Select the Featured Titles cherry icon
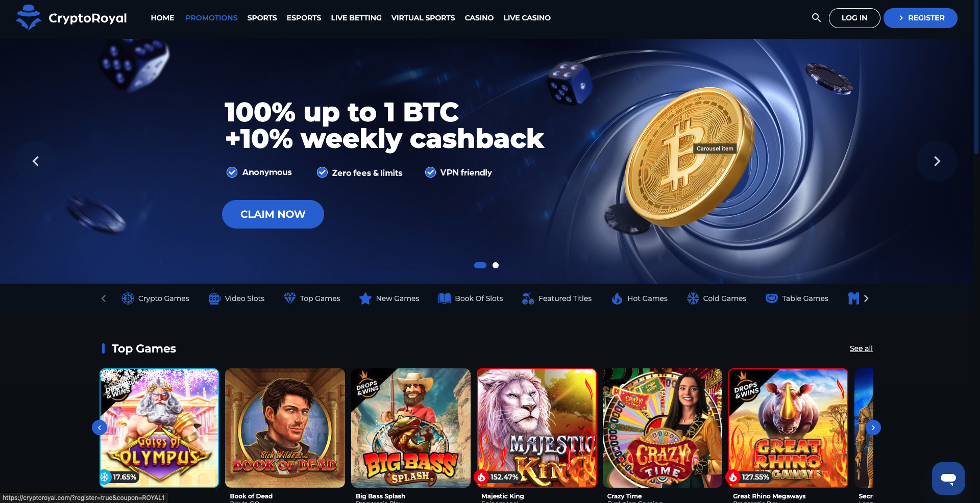Viewport: 980px width, 503px height. 528,298
